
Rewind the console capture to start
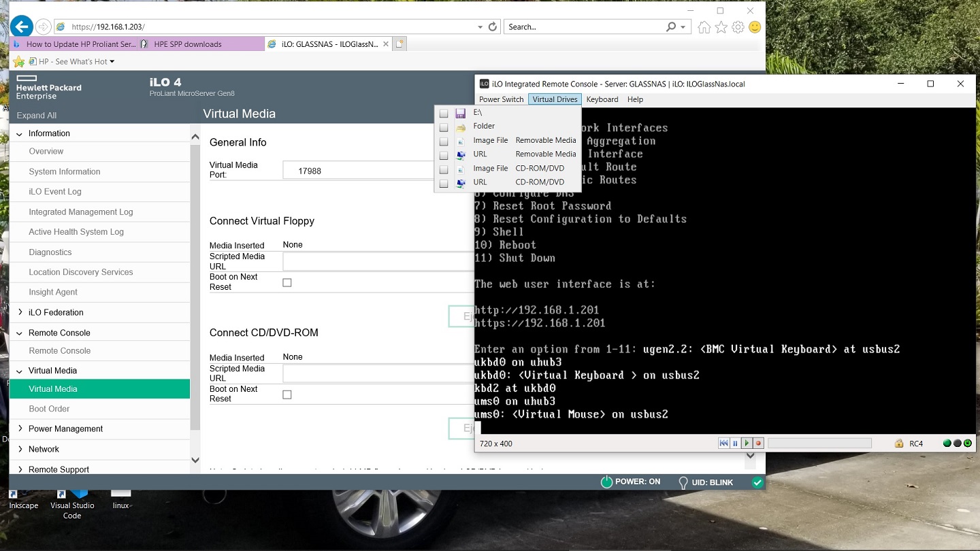tap(723, 444)
